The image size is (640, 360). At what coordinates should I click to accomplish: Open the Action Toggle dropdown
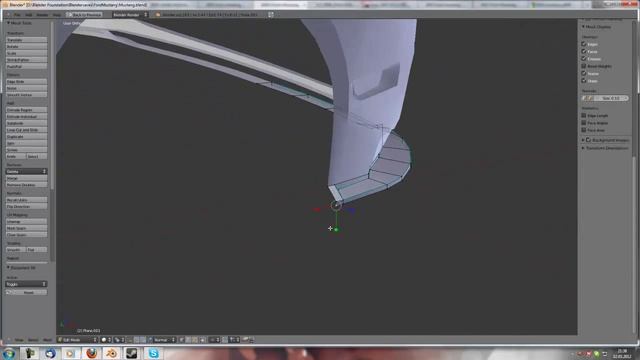click(x=26, y=284)
